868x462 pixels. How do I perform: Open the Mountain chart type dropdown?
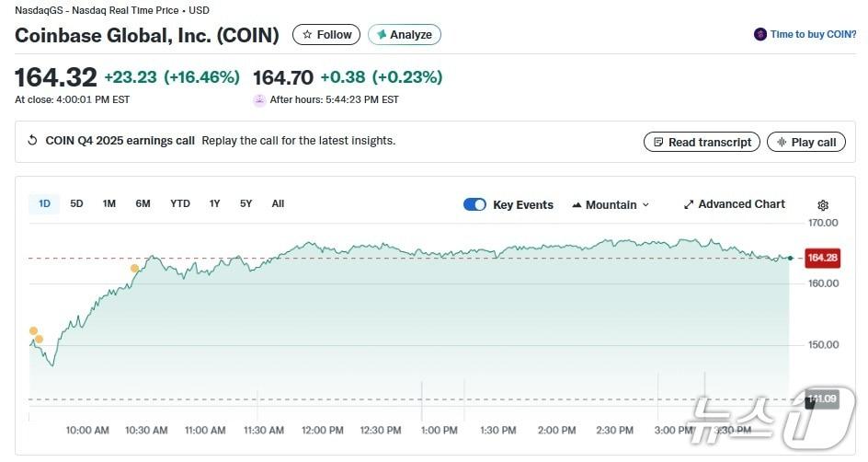[x=611, y=204]
